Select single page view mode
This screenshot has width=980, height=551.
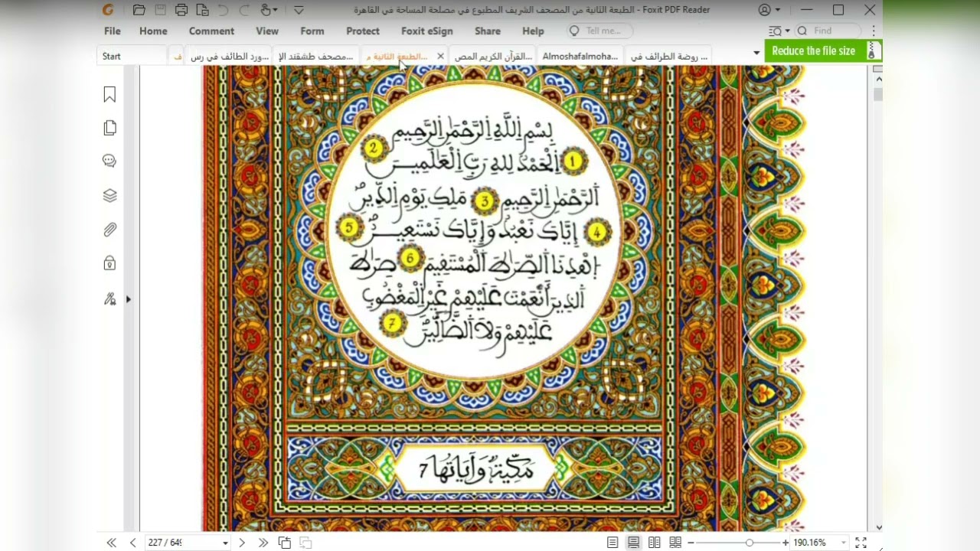(x=612, y=543)
